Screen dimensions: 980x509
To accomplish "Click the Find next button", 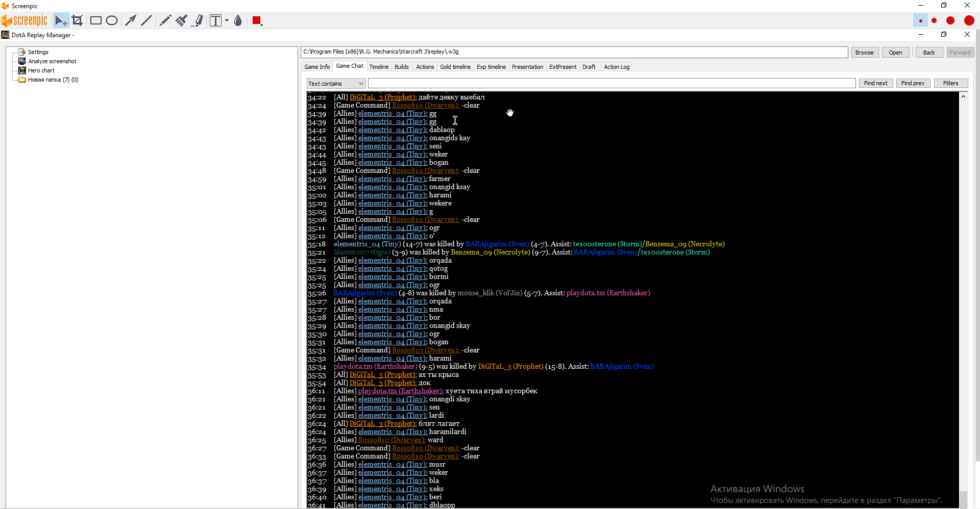I will pos(876,83).
